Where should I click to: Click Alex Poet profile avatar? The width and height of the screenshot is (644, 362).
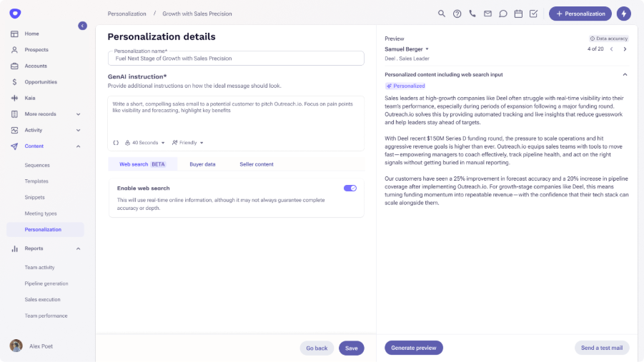pos(16,346)
